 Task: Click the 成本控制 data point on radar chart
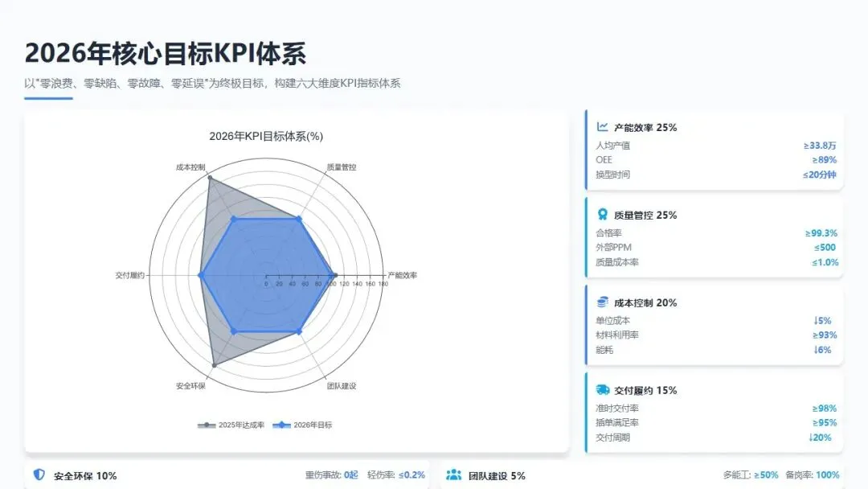coord(209,177)
